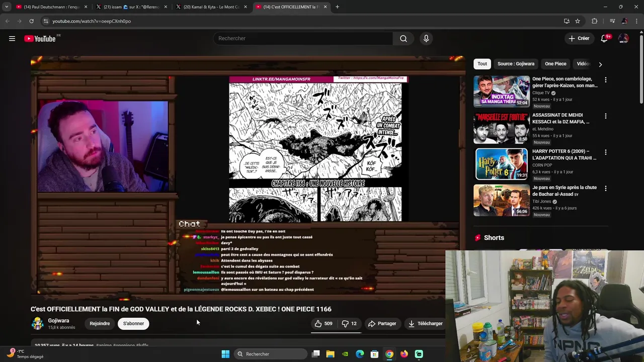Image resolution: width=644 pixels, height=362 pixels.
Task: Open the account avatar menu
Action: click(623, 39)
